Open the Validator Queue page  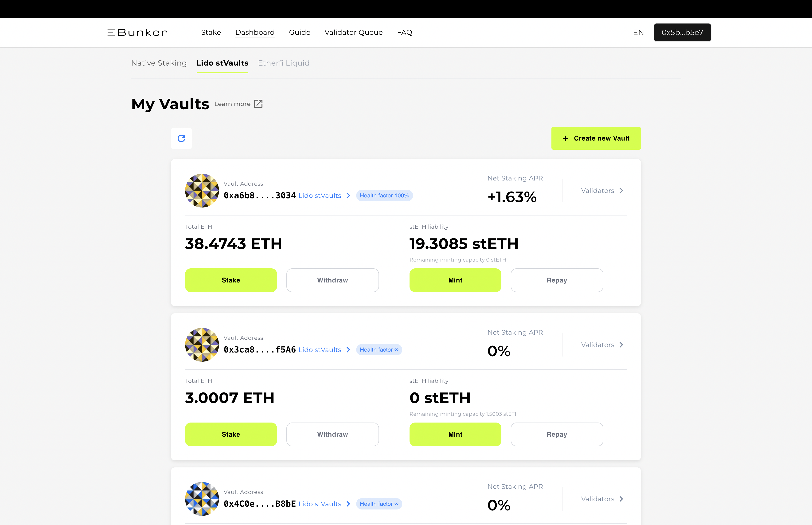tap(353, 32)
